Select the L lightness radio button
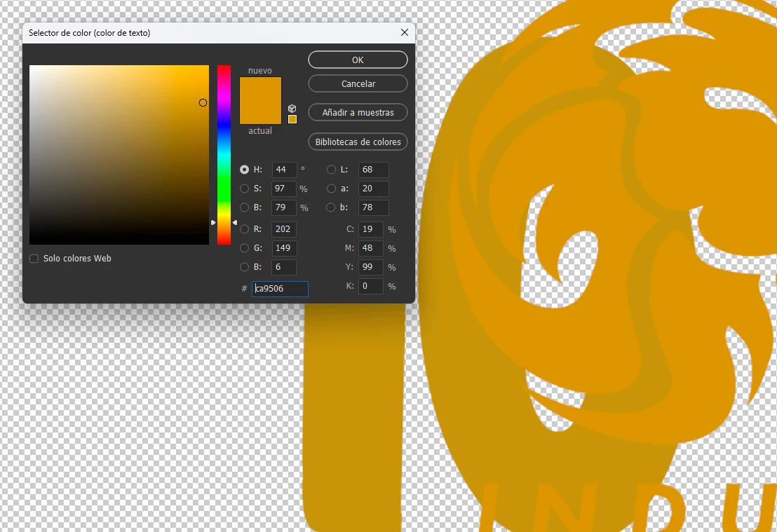Image resolution: width=777 pixels, height=532 pixels. 331,170
